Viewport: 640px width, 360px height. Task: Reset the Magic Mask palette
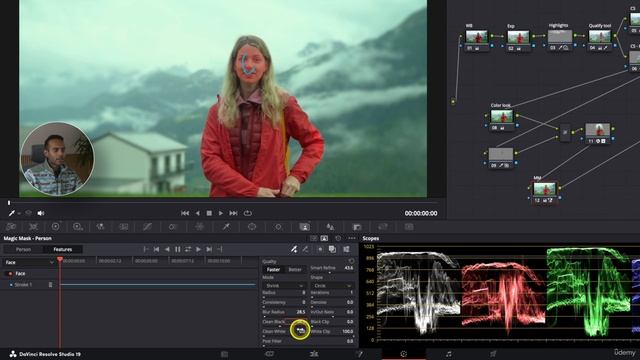(x=338, y=238)
